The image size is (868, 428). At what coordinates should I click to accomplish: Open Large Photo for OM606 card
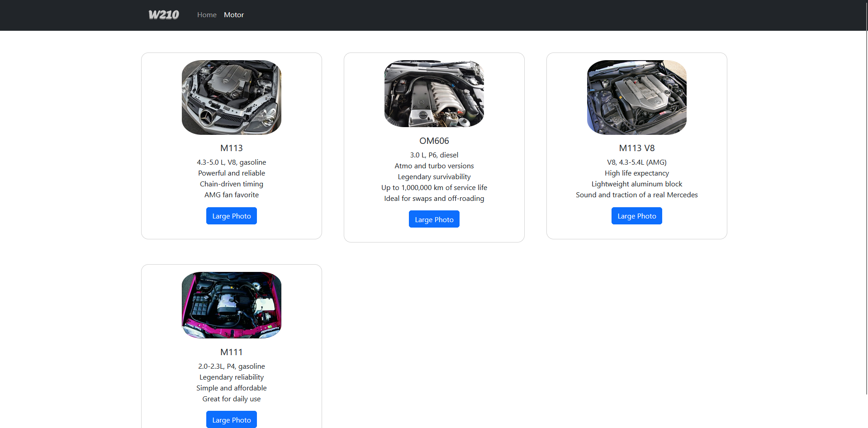tap(434, 219)
